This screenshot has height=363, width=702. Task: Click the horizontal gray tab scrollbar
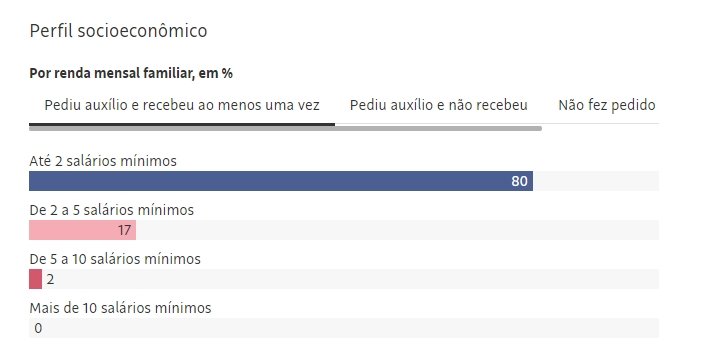pos(286,129)
